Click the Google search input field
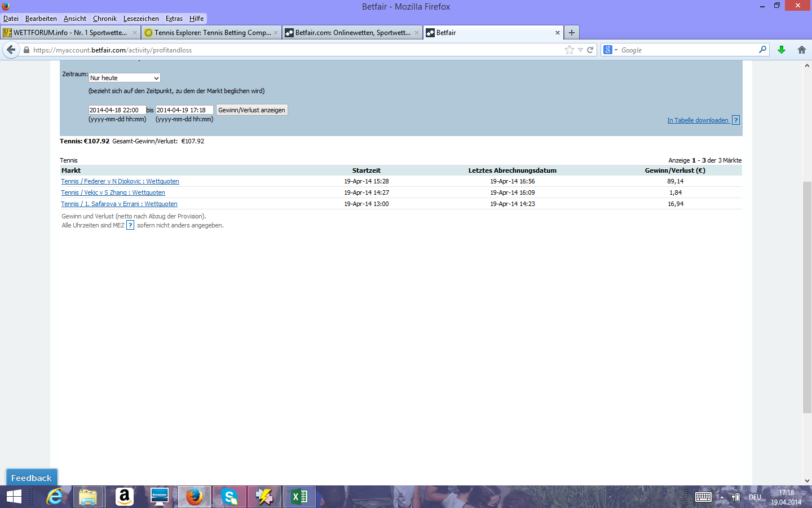 click(x=688, y=50)
